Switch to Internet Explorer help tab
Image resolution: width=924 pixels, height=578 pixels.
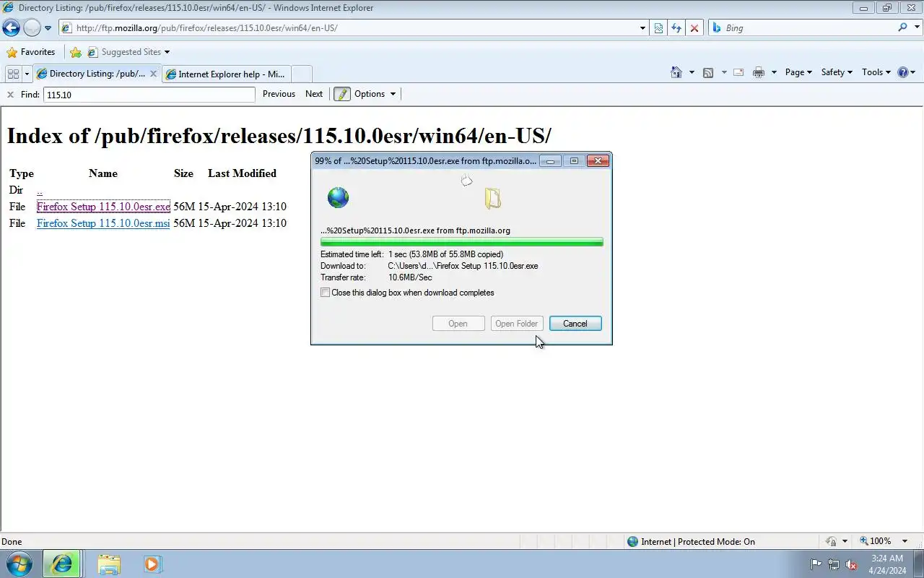(226, 74)
